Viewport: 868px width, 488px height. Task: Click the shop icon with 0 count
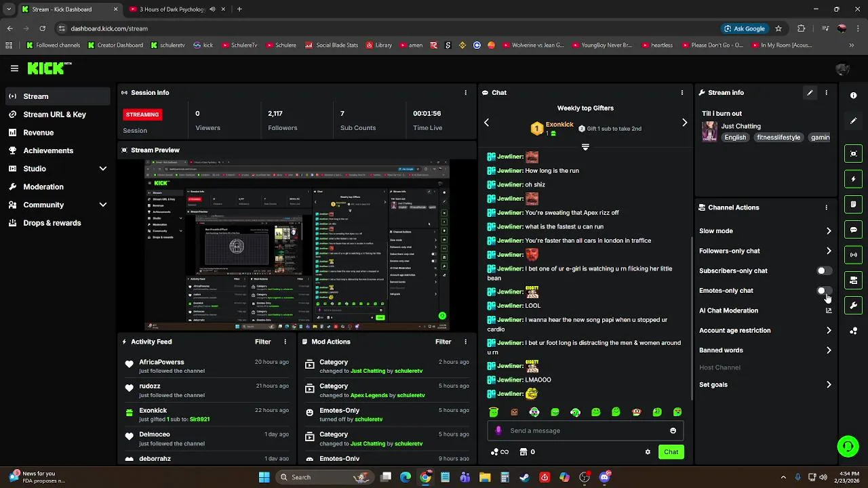(528, 452)
